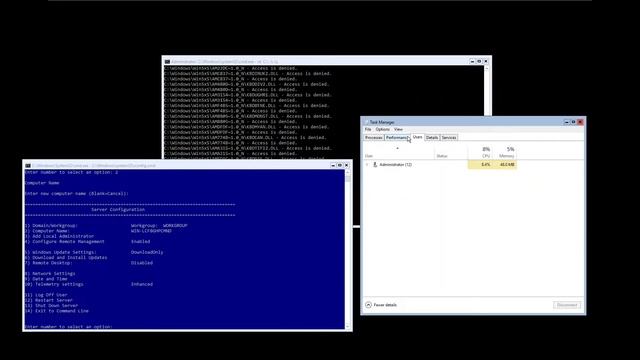
Task: Open the Options menu in Task Manager
Action: (x=382, y=129)
